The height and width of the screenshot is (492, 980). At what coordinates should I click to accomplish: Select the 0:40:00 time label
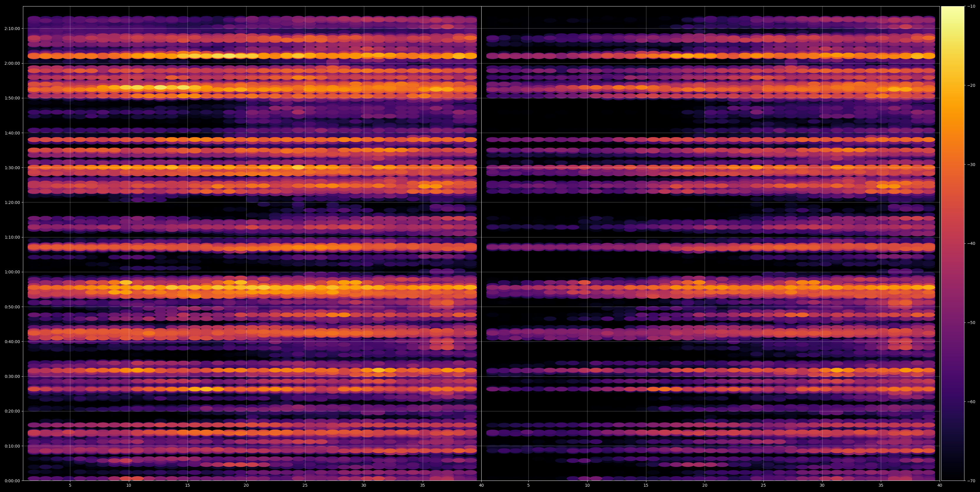click(x=12, y=341)
